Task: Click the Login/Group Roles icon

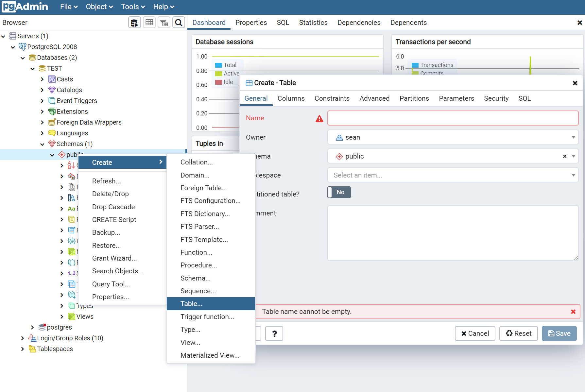Action: 32,338
